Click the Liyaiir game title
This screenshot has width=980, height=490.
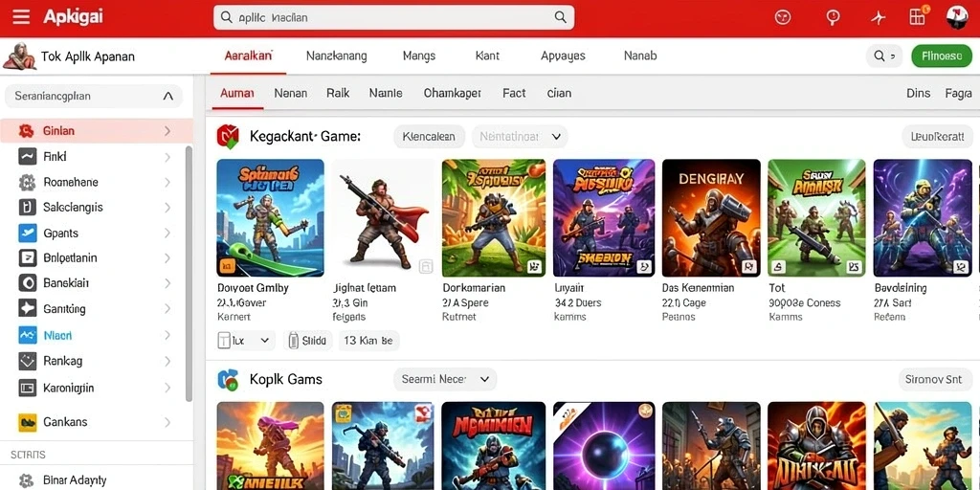pos(569,288)
